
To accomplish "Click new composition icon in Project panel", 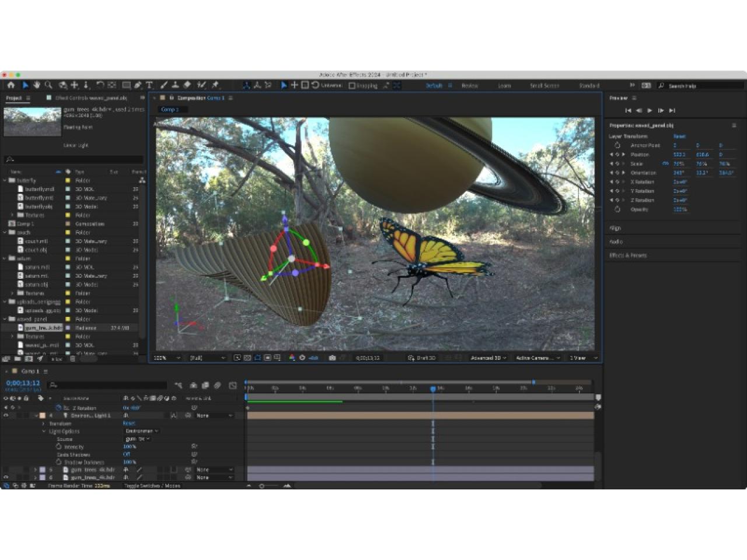I will pos(29,359).
